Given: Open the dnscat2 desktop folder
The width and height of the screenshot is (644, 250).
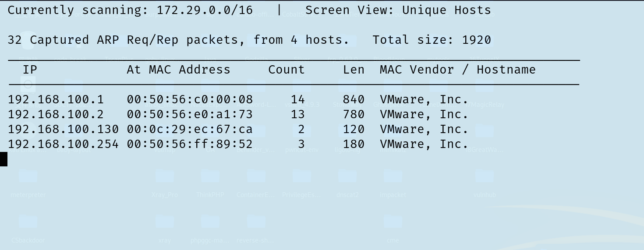Looking at the screenshot, I should (347, 182).
